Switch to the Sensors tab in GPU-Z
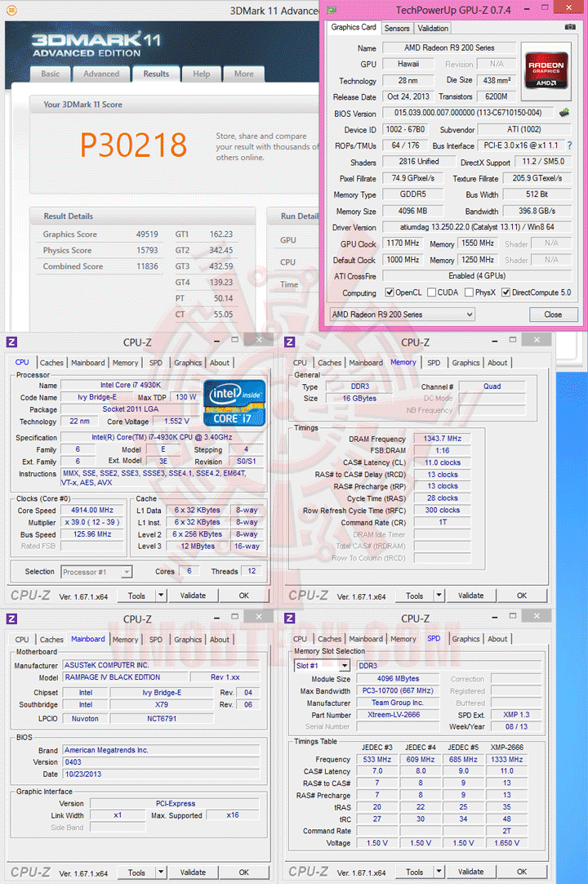The height and width of the screenshot is (884, 588). coord(397,29)
